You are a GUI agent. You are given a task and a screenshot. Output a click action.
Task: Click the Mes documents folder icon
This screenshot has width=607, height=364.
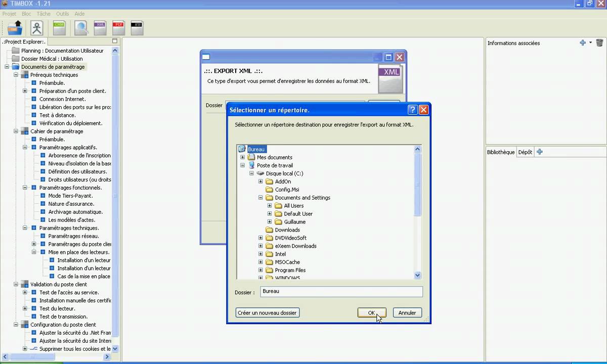251,157
